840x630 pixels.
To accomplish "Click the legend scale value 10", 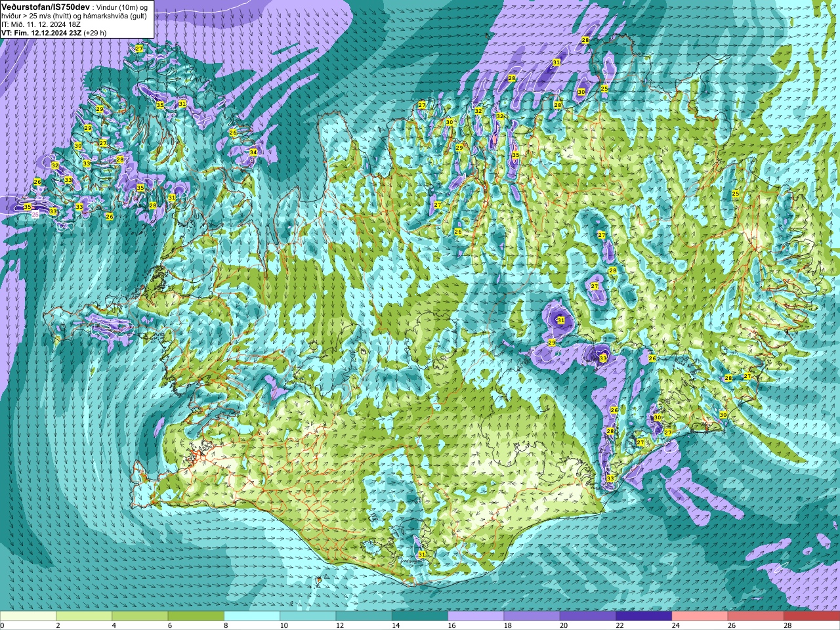I will [283, 625].
